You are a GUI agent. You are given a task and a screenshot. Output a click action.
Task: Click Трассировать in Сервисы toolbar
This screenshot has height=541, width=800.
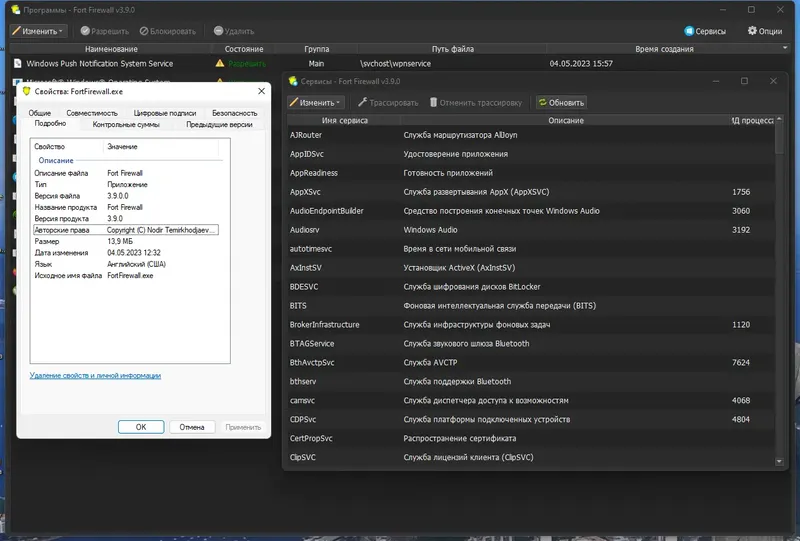click(x=388, y=103)
